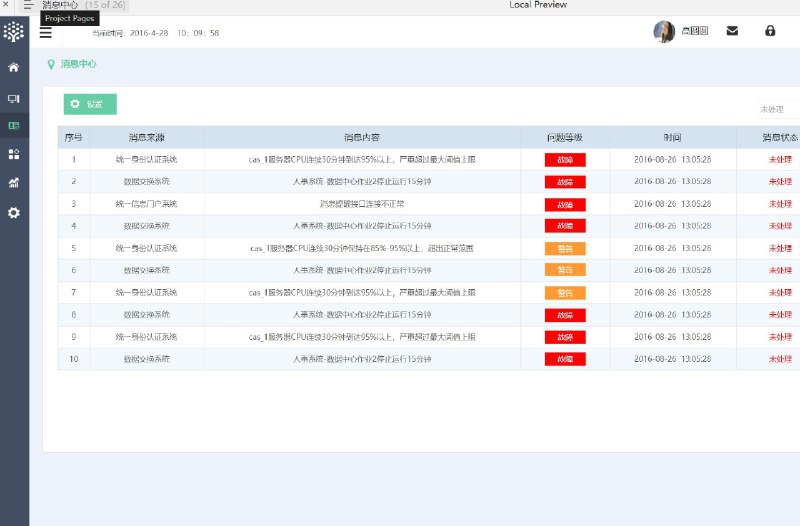
Task: Click the tree logo in sidebar
Action: (x=14, y=32)
